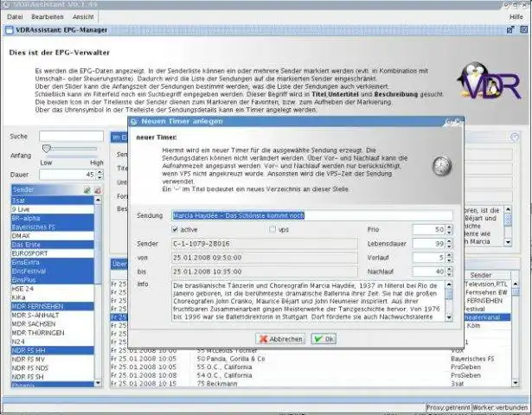Open the Hilfe menu
Image resolution: width=532 pixels, height=415 pixels.
click(516, 17)
